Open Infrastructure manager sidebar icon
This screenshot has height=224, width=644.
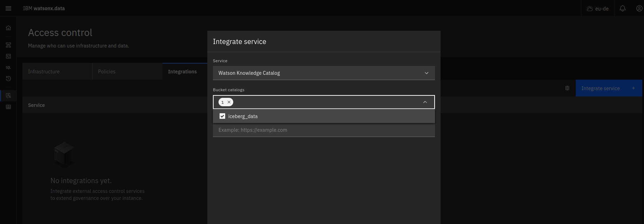pos(8,45)
